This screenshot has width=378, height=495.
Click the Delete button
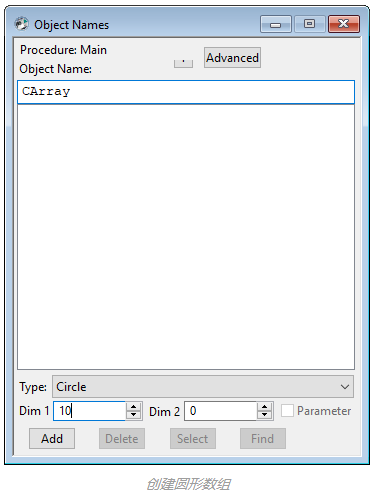pyautogui.click(x=122, y=439)
